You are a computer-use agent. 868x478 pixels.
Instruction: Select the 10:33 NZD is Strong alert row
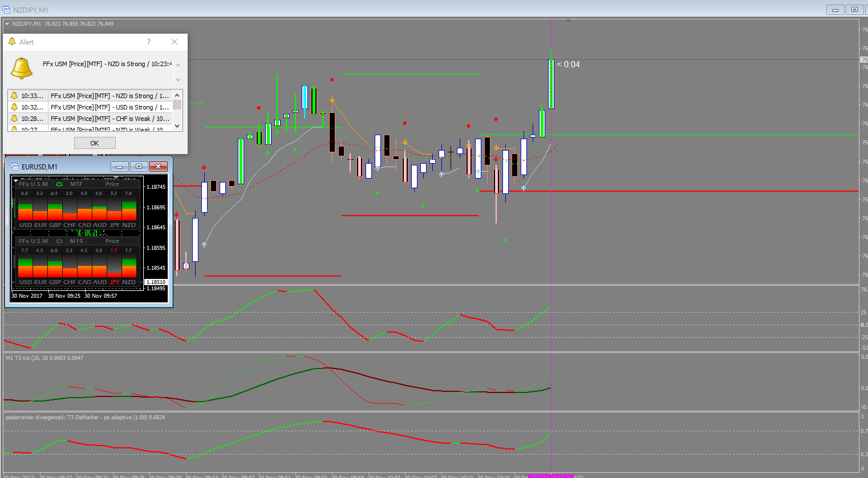(91, 96)
